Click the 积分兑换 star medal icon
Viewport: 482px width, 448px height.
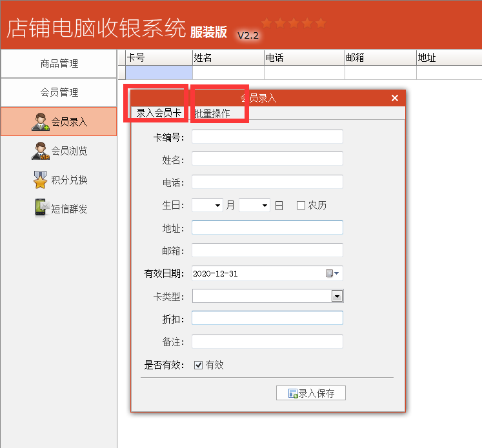[40, 180]
